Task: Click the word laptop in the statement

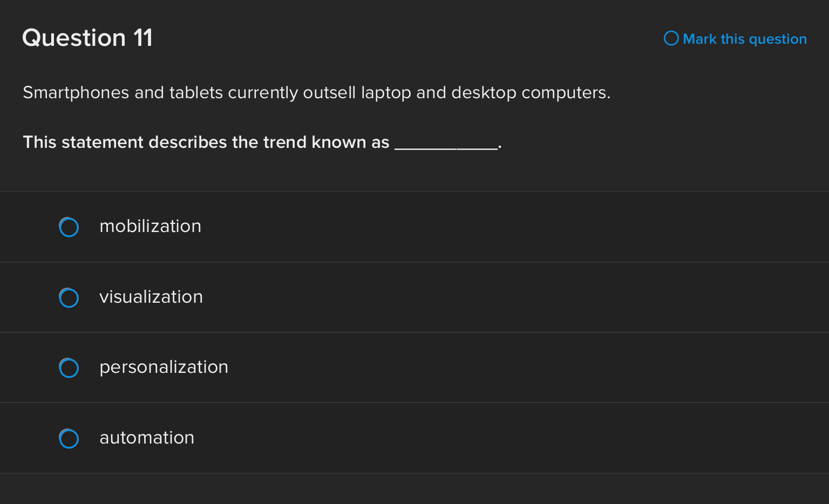Action: 386,93
